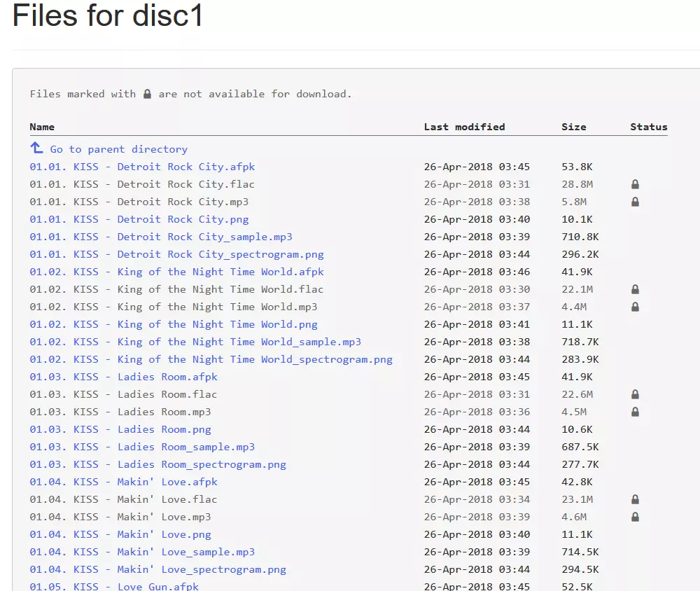This screenshot has height=591, width=700.
Task: Click the Status column header
Action: [649, 127]
